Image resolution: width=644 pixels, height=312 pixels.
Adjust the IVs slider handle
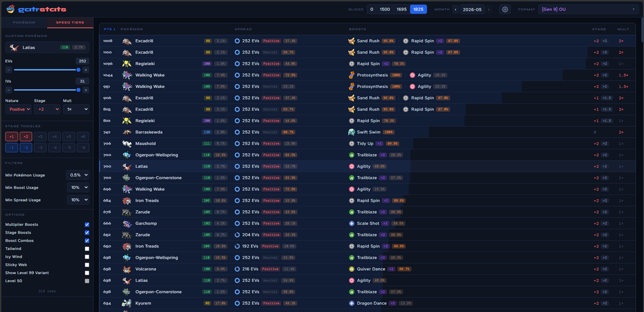pos(79,90)
